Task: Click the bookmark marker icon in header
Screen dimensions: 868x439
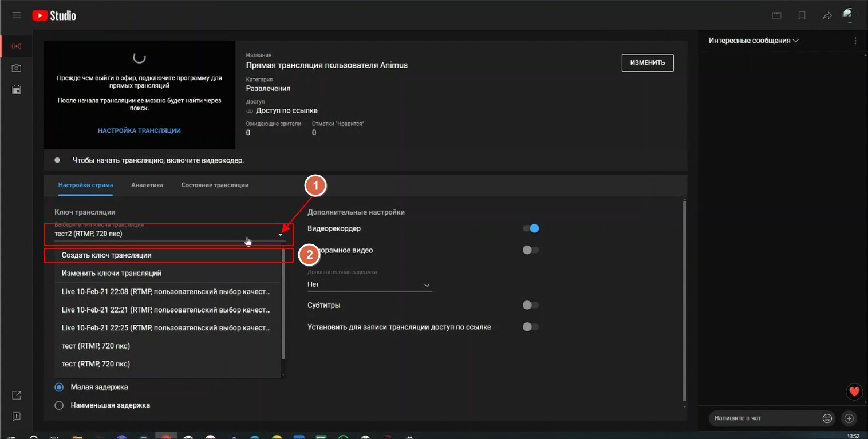Action: pyautogui.click(x=802, y=15)
